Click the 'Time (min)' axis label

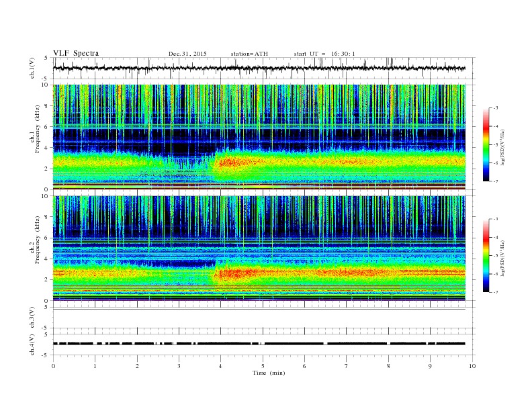click(x=269, y=373)
